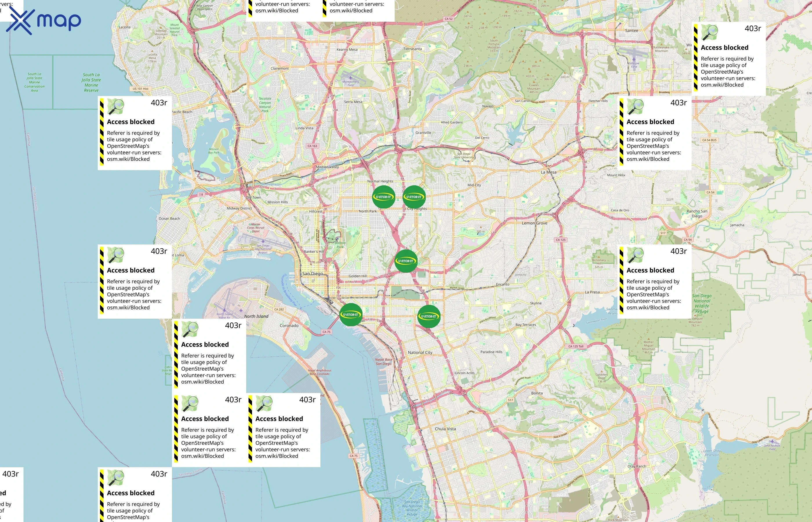Click the La Mesa label
The image size is (812, 522).
pos(548,172)
